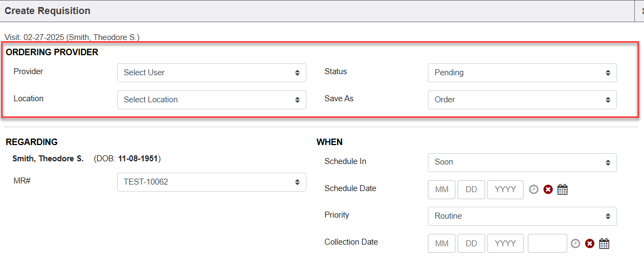
Task: Expand the Save As dropdown showing Order
Action: (x=522, y=100)
